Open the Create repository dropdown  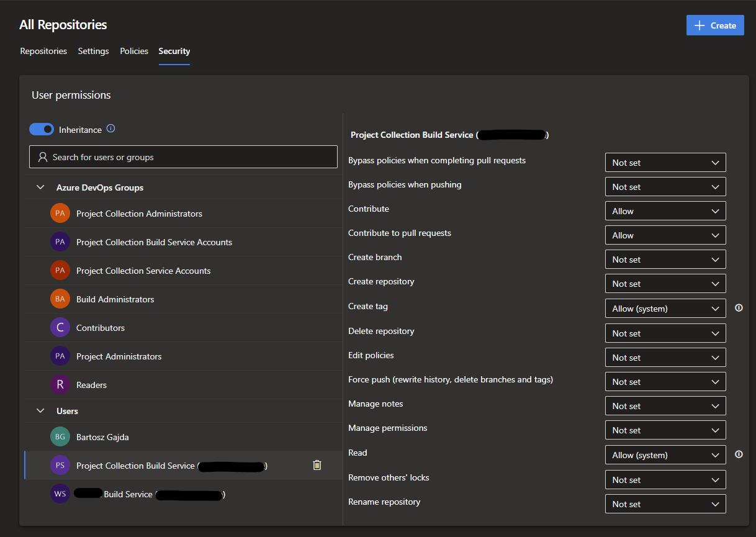[665, 284]
